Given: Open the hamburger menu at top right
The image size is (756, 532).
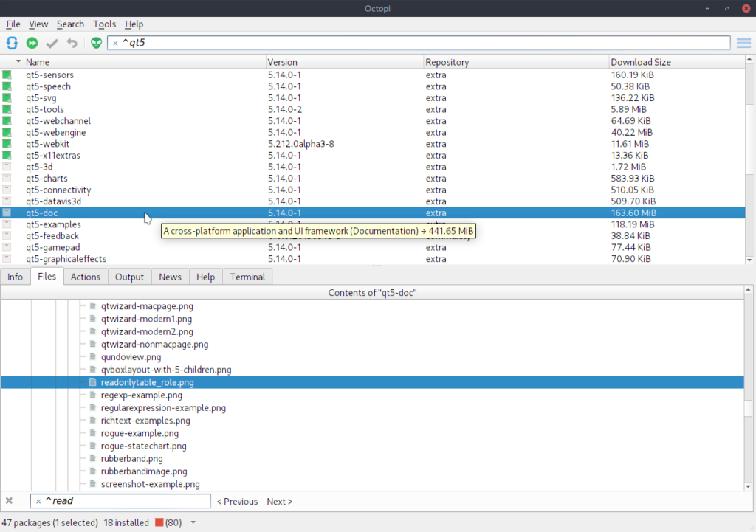Looking at the screenshot, I should (x=744, y=44).
